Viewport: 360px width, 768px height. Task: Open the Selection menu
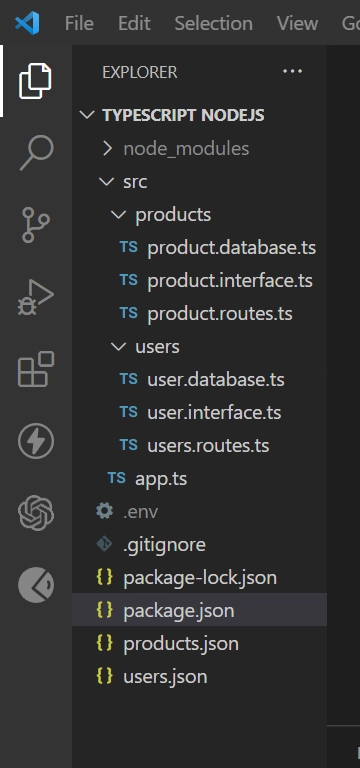tap(214, 23)
